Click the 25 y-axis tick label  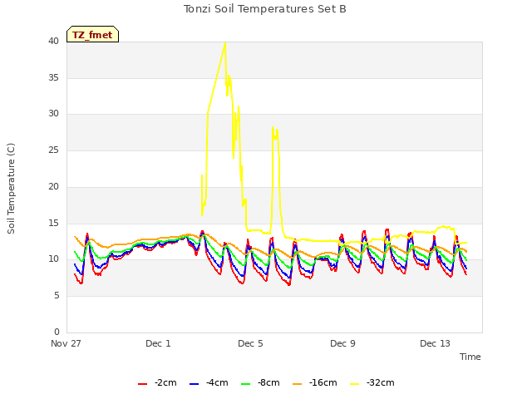pos(53,150)
